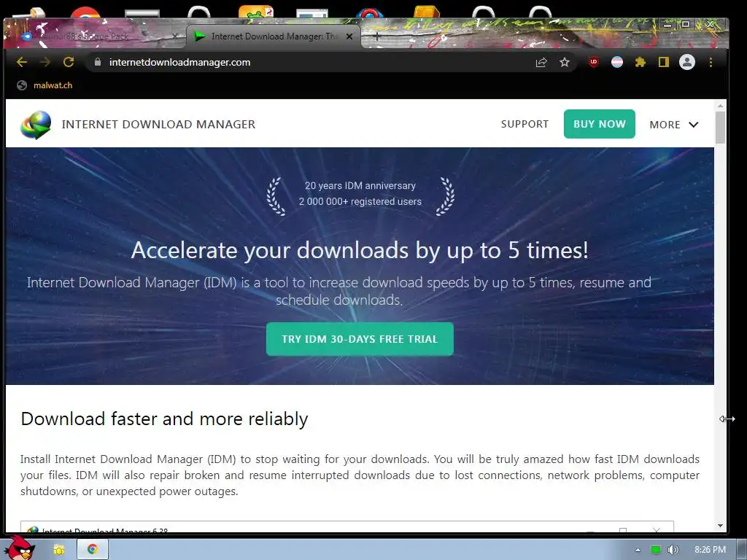Open the uBlock Origin extension icon
This screenshot has width=747, height=560.
[x=594, y=62]
